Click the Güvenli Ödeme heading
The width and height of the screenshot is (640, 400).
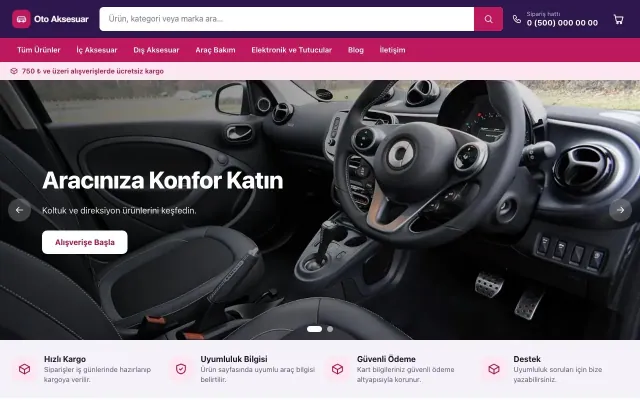click(386, 359)
